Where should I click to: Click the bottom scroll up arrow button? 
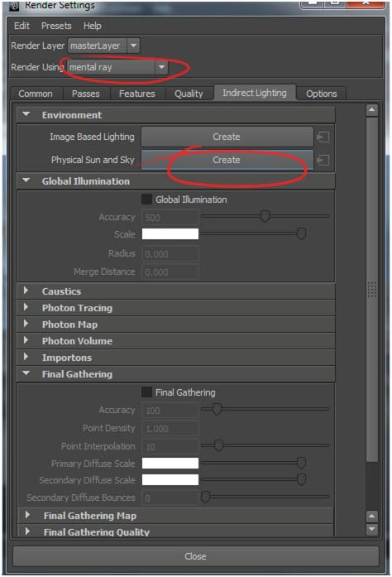pos(372,517)
